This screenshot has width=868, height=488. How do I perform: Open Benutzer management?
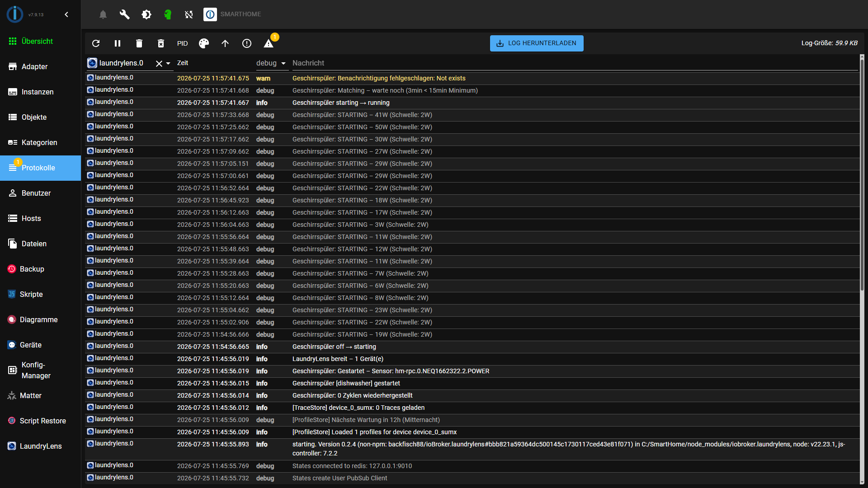[40, 193]
